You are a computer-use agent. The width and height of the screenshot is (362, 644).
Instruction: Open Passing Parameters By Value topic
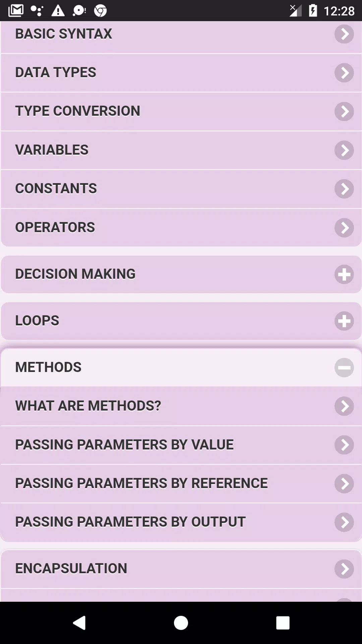coord(181,445)
